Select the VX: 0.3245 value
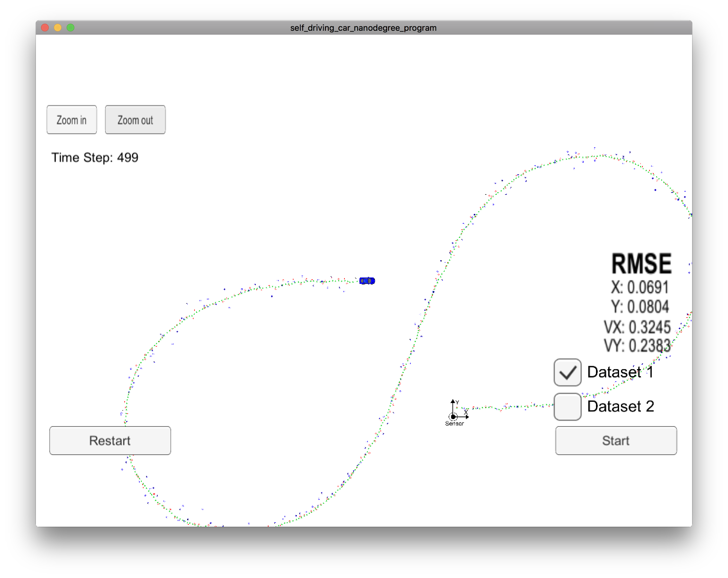The width and height of the screenshot is (728, 578). pyautogui.click(x=637, y=327)
